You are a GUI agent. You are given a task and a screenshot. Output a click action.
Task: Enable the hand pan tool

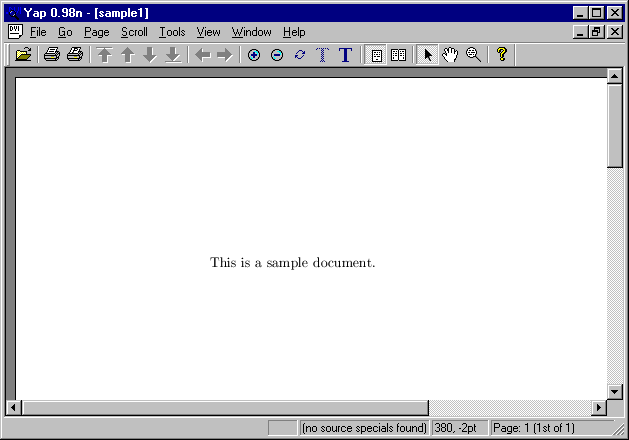(450, 55)
